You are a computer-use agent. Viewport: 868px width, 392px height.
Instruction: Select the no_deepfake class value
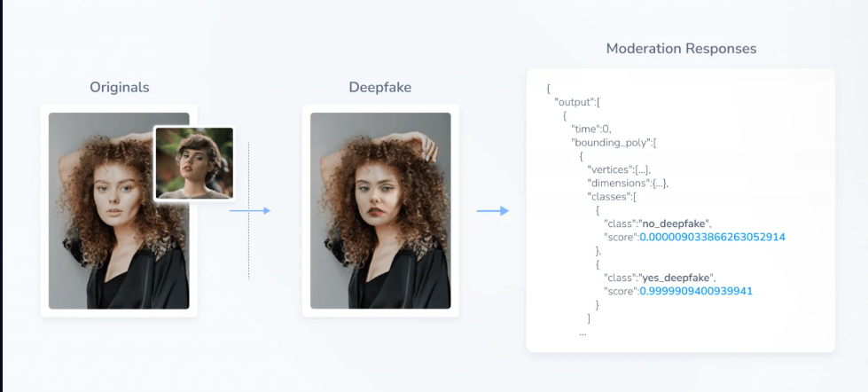[x=673, y=223]
